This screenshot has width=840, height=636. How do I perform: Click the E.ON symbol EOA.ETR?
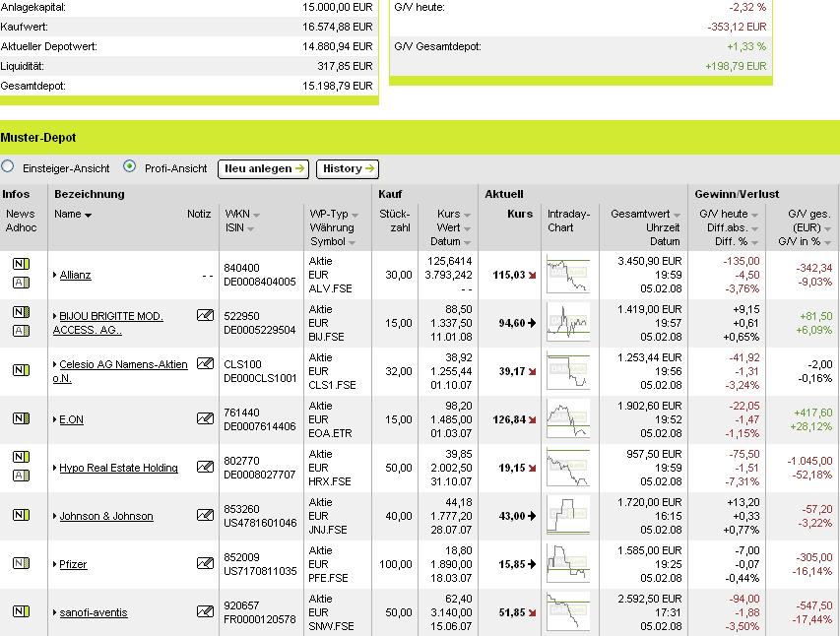tap(330, 433)
